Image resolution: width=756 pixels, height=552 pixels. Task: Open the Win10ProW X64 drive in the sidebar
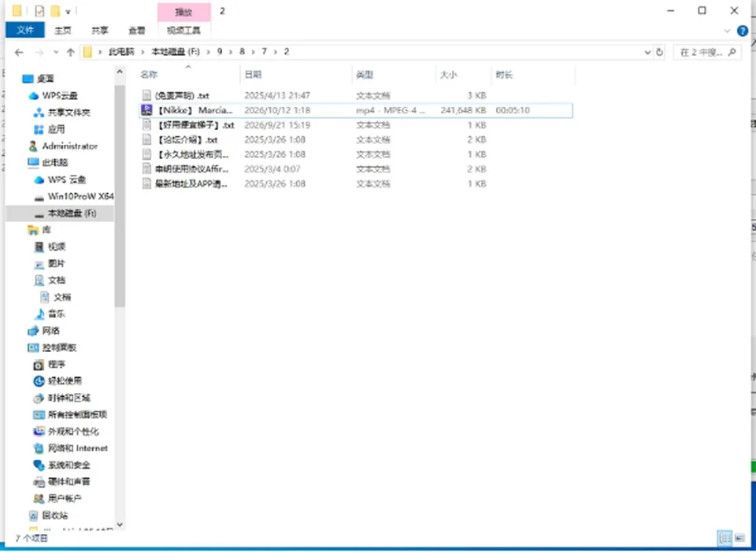pos(74,196)
